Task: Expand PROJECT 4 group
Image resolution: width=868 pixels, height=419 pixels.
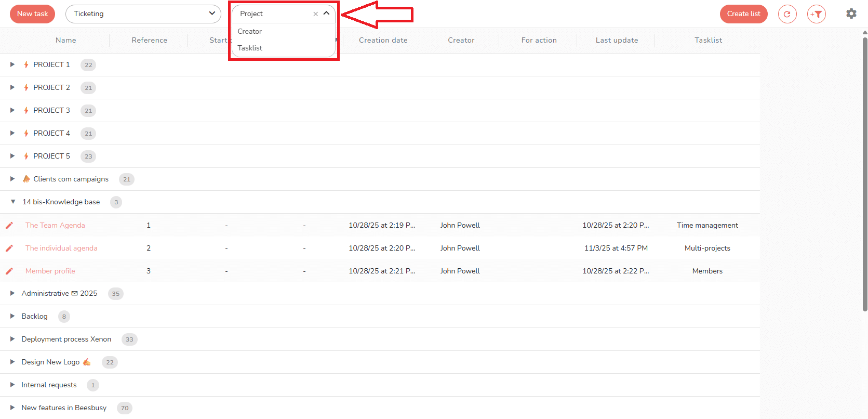Action: pos(12,133)
